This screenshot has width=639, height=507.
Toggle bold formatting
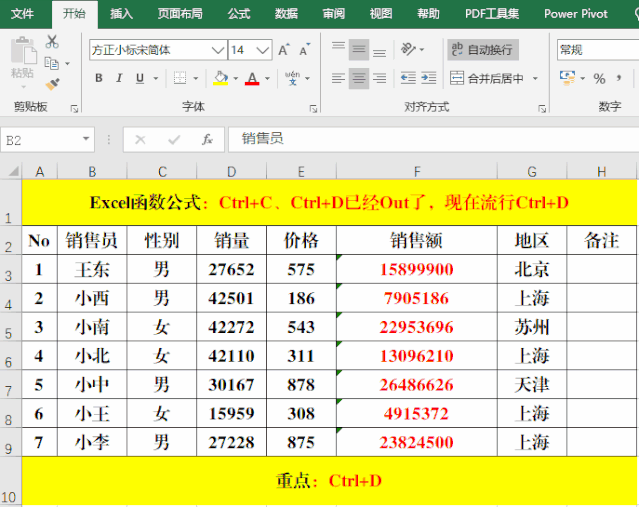pos(98,78)
